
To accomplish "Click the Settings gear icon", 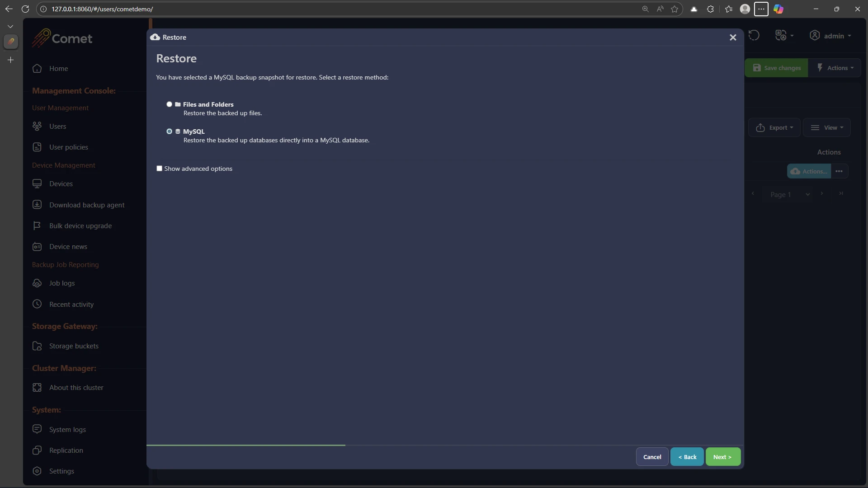I will click(37, 471).
